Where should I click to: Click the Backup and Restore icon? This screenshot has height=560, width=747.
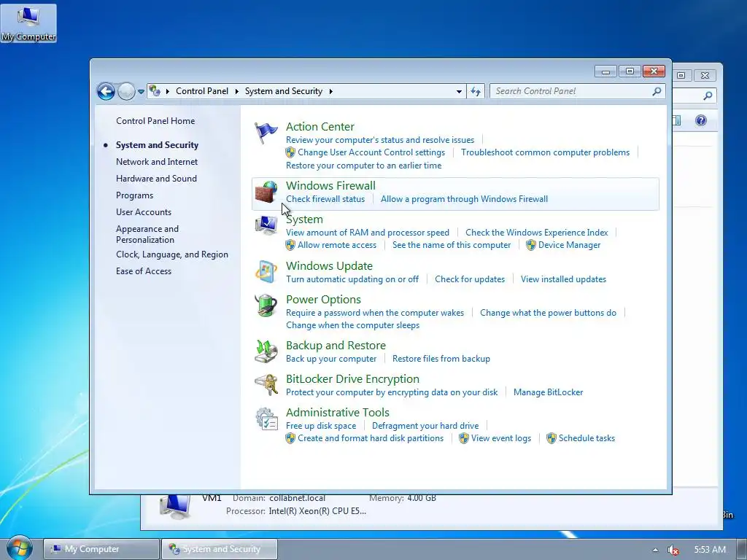click(x=266, y=351)
